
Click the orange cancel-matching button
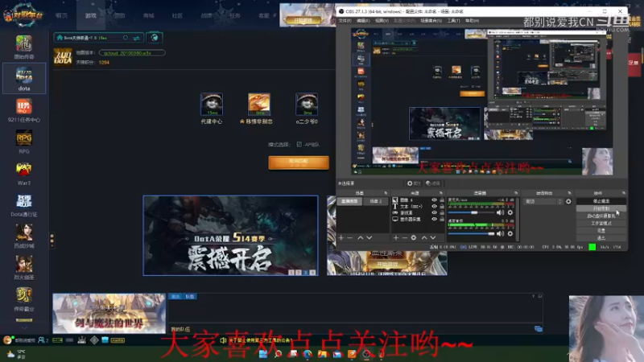299,162
